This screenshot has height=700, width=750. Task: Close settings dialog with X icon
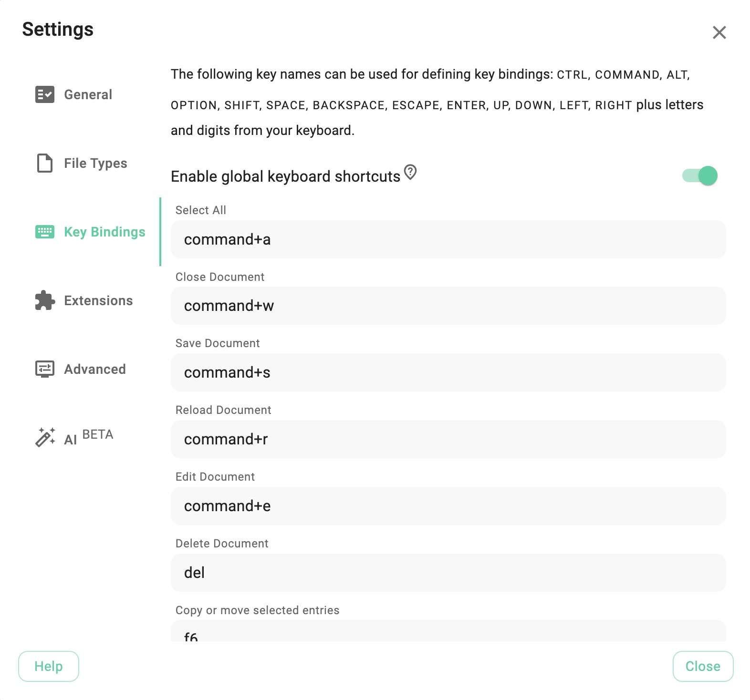[719, 32]
